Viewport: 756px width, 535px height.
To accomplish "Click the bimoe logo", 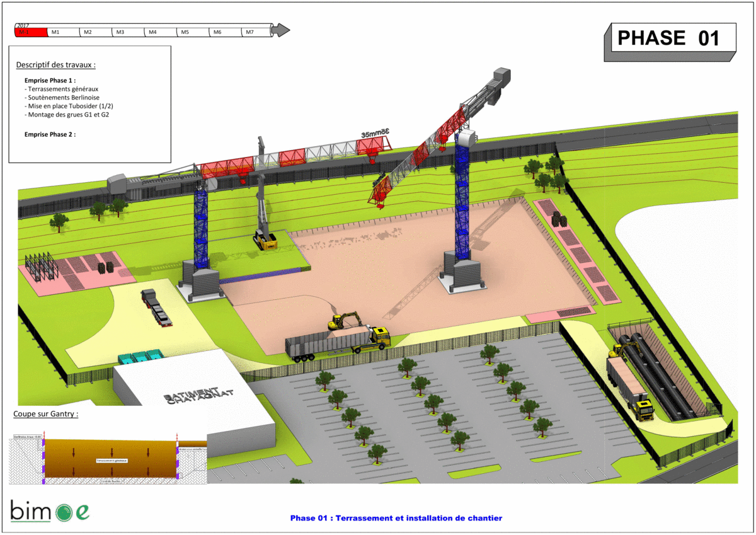I will click(x=50, y=511).
